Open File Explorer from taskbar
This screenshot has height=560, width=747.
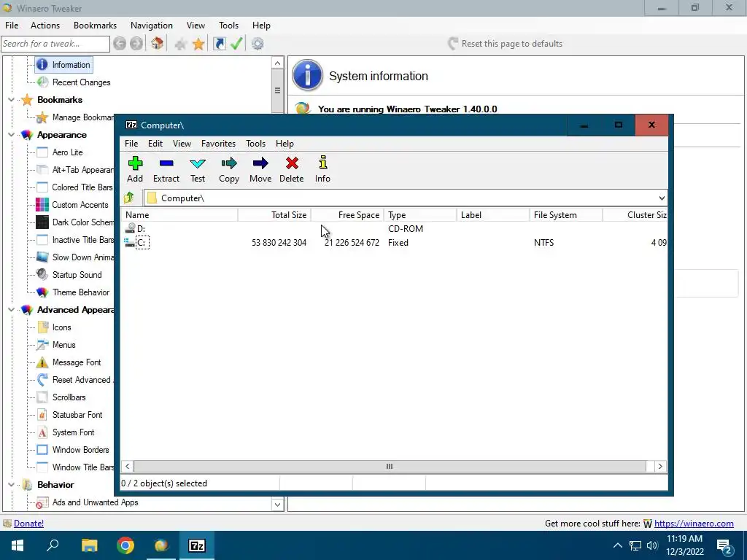point(89,545)
